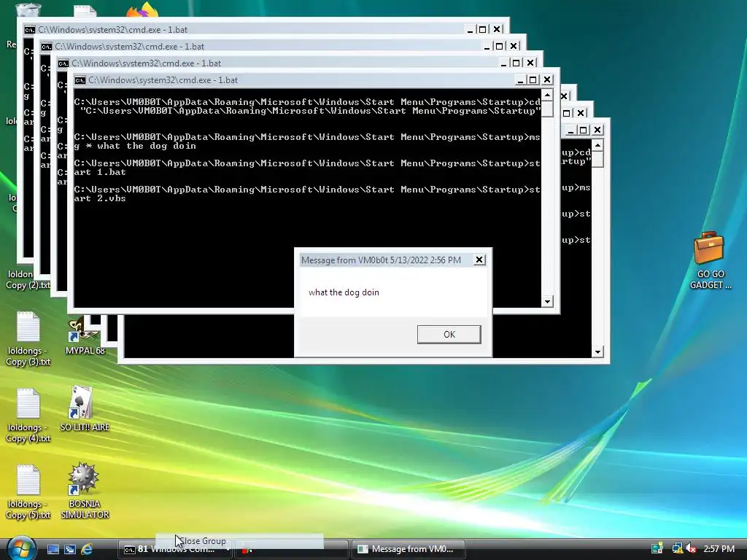
Task: Click the topmost rear cmd.exe title bar
Action: click(263, 29)
